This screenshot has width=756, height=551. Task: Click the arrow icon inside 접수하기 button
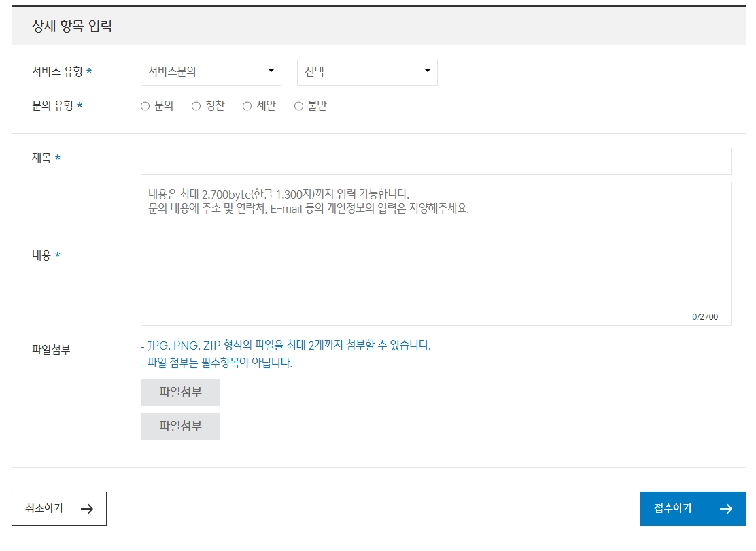[727, 508]
